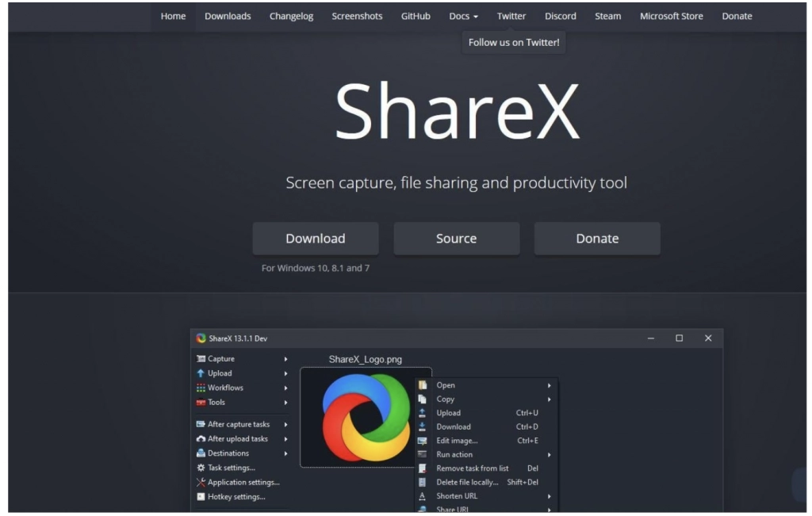Click the Task settings gear icon
This screenshot has height=516, width=812.
pyautogui.click(x=201, y=468)
